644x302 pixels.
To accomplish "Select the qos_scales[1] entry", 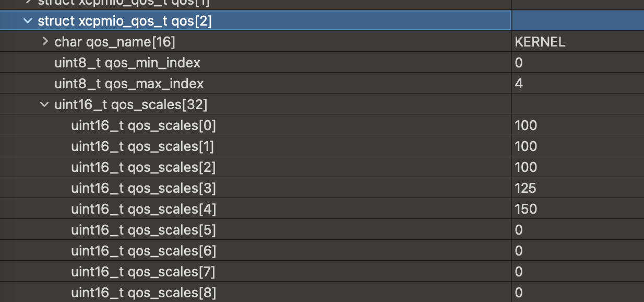I will coord(142,146).
